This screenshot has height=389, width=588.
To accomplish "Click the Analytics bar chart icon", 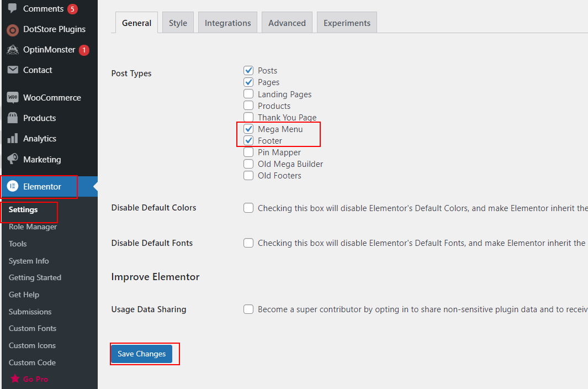I will tap(12, 139).
